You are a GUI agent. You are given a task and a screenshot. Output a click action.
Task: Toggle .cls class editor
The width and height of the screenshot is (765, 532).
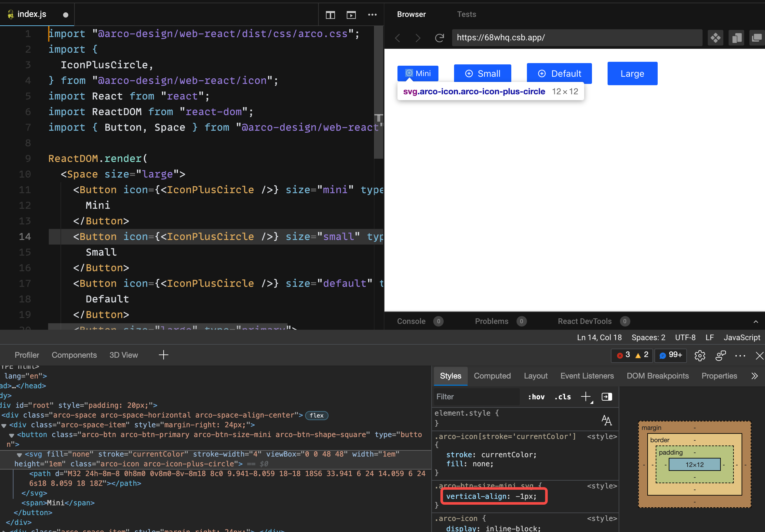click(x=562, y=397)
